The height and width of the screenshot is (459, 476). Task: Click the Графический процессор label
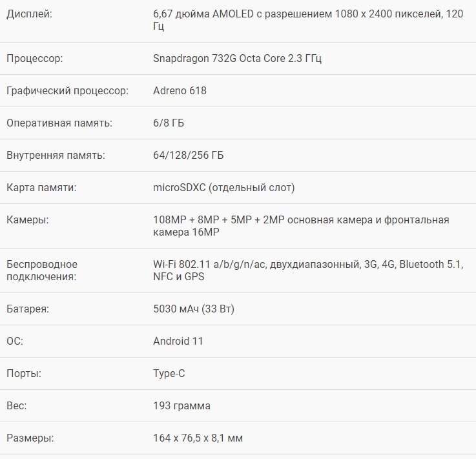pyautogui.click(x=67, y=91)
